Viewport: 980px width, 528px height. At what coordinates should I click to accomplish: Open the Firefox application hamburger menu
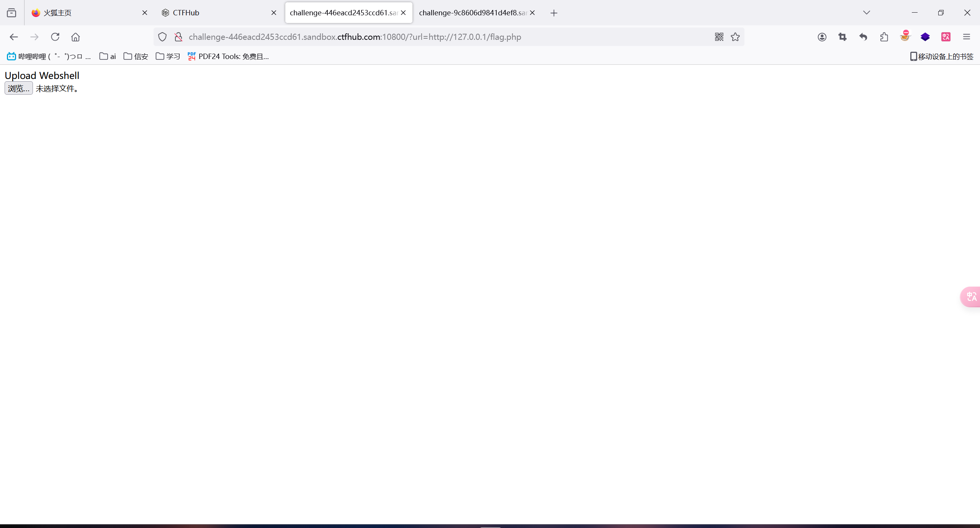click(x=967, y=37)
